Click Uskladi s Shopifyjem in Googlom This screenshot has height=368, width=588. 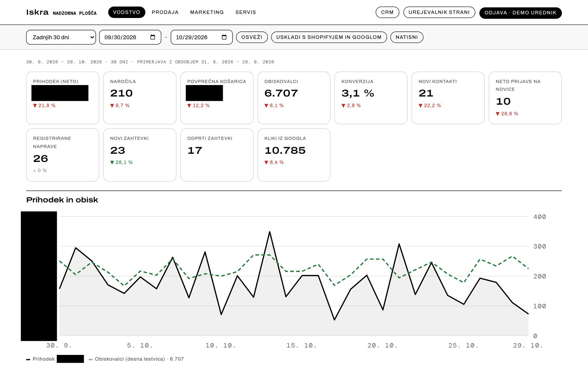click(x=329, y=37)
